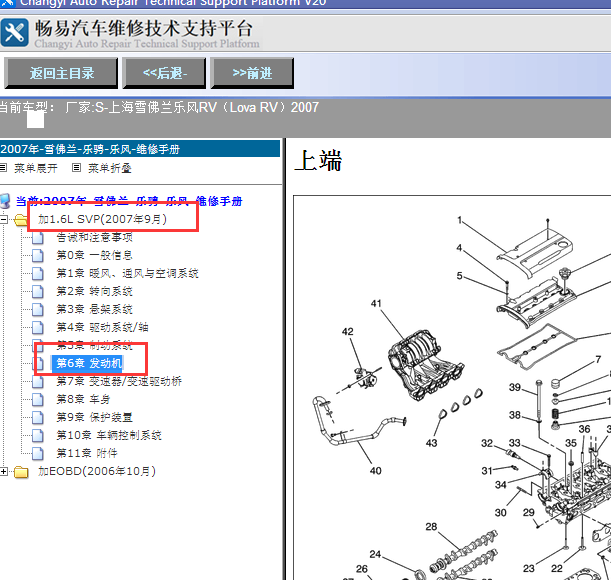Click the wrench and screwdriver platform logo
The image size is (611, 580).
[x=15, y=32]
